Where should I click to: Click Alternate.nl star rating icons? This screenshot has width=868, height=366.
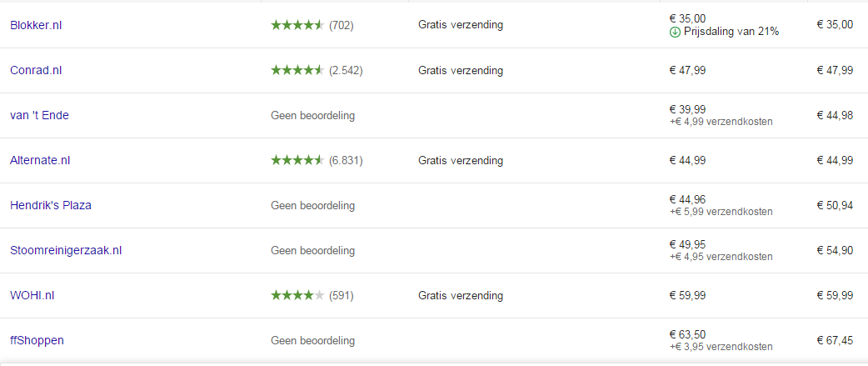pos(297,160)
